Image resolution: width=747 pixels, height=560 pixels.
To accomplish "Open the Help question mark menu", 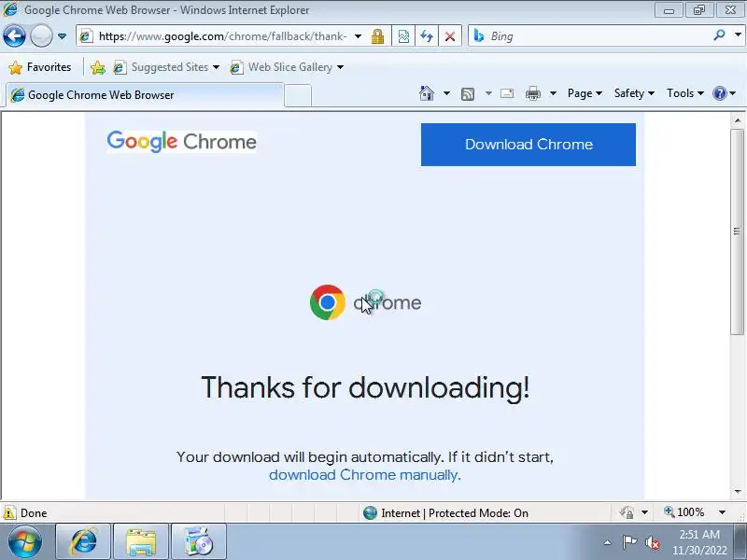I will tap(725, 93).
